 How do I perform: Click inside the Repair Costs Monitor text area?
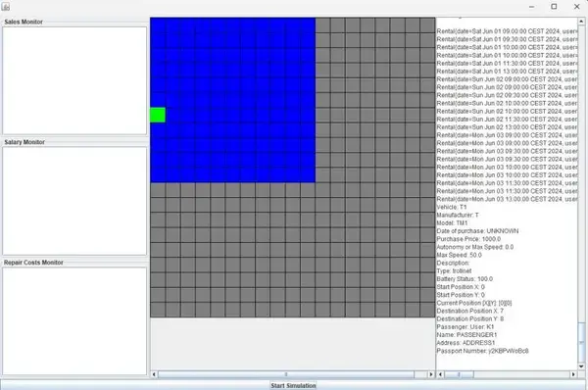pos(74,321)
